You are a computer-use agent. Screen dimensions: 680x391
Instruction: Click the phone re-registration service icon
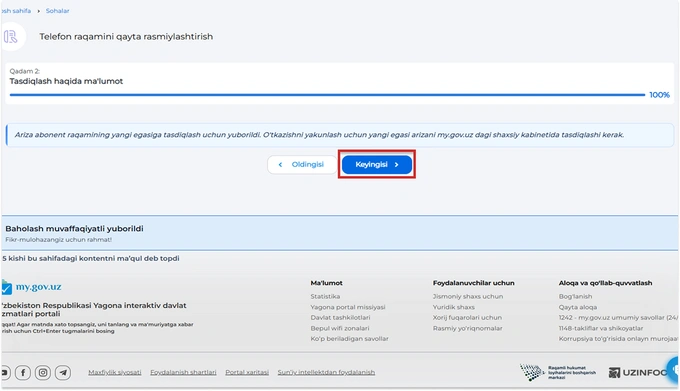[11, 37]
